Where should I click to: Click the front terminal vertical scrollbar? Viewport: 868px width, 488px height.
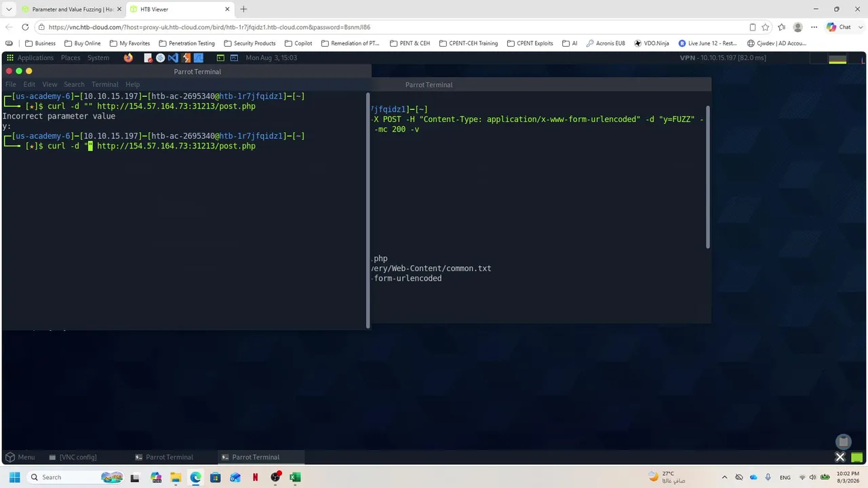tap(368, 210)
